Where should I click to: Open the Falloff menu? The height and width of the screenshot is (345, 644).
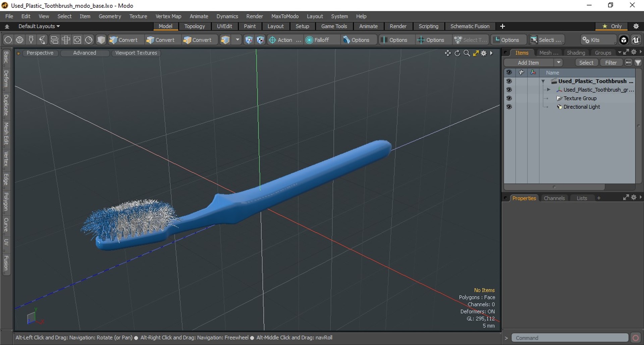click(318, 40)
